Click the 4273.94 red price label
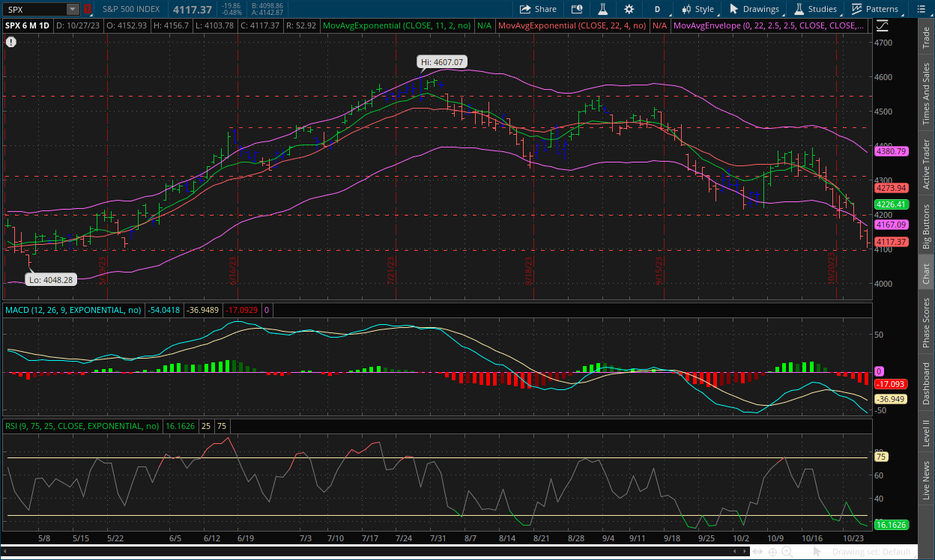935x560 pixels. tap(891, 188)
